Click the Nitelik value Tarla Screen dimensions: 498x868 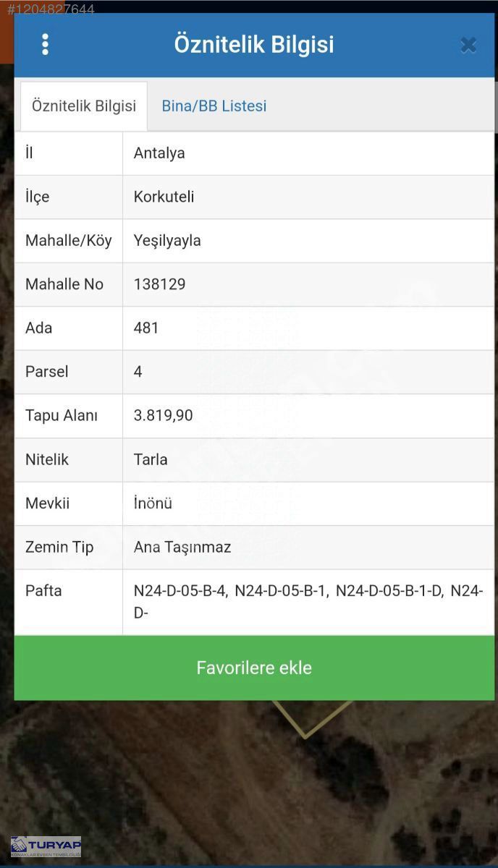[151, 459]
